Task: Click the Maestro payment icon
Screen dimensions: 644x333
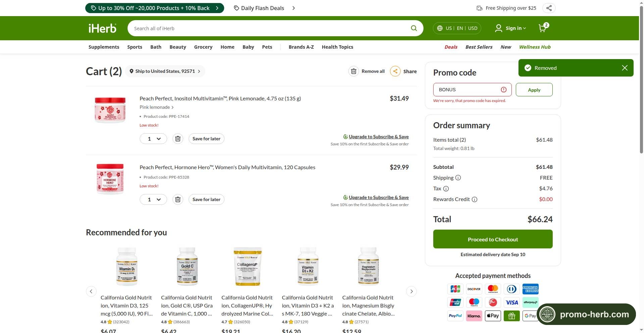Action: click(x=474, y=302)
